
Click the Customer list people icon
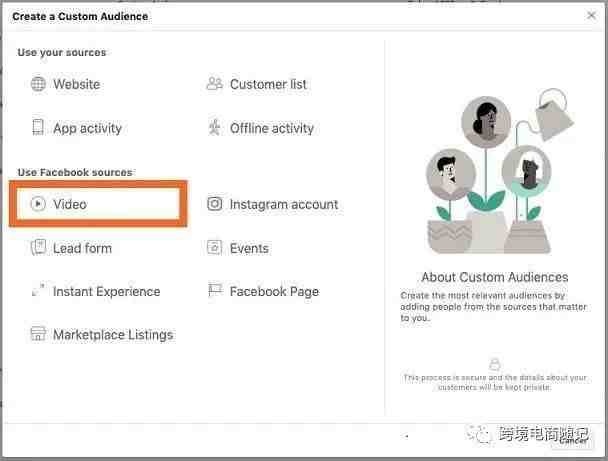[x=214, y=83]
